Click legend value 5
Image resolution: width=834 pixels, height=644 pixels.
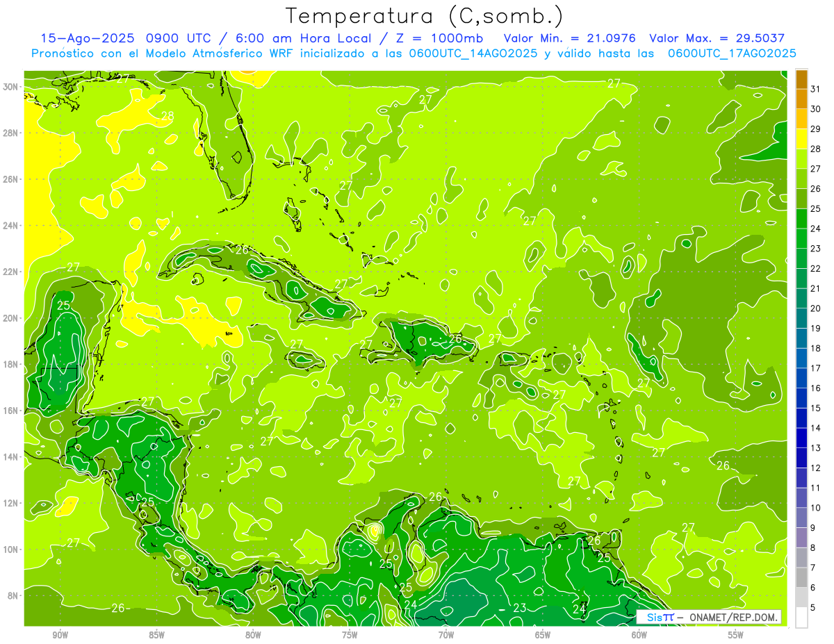813,607
